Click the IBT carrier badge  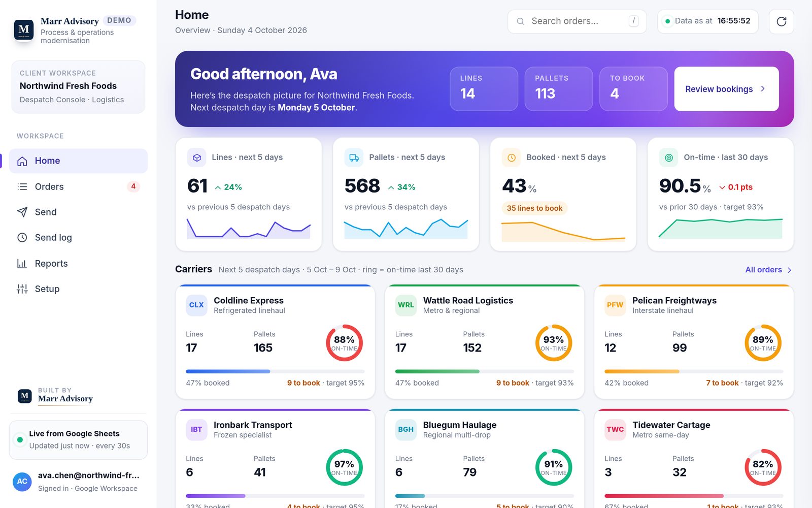(x=196, y=430)
